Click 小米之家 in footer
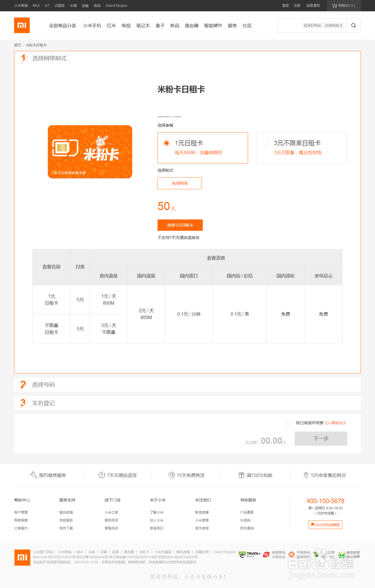375x588 pixels. pyautogui.click(x=111, y=512)
